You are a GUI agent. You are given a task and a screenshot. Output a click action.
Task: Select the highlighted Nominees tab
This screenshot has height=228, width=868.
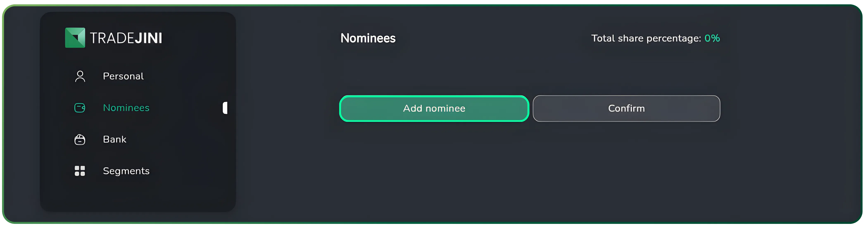[126, 108]
